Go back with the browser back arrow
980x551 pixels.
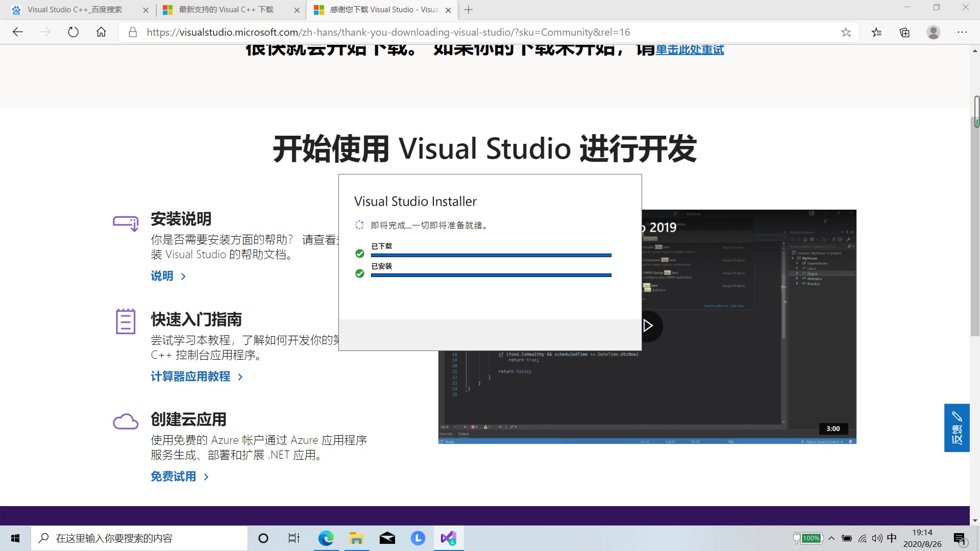(x=18, y=32)
